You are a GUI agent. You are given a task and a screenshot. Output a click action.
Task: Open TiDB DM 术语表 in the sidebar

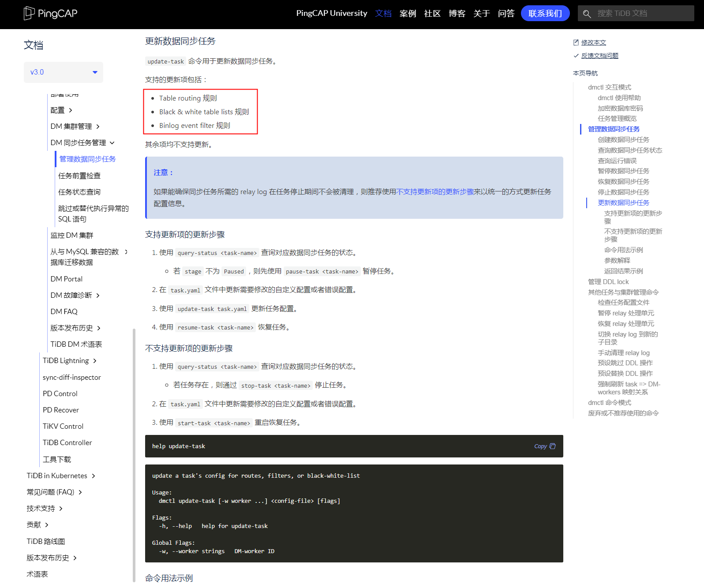pos(76,345)
